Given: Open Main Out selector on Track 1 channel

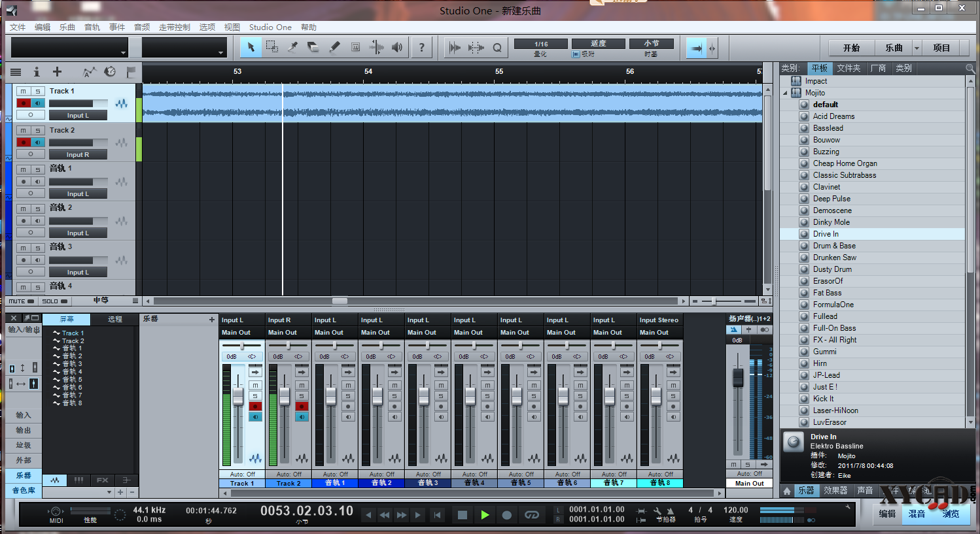Looking at the screenshot, I should coord(241,333).
